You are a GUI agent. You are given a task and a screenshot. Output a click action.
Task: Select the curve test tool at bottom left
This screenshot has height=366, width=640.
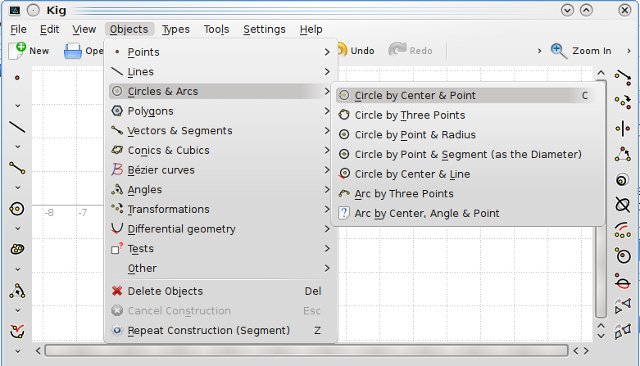[x=17, y=331]
